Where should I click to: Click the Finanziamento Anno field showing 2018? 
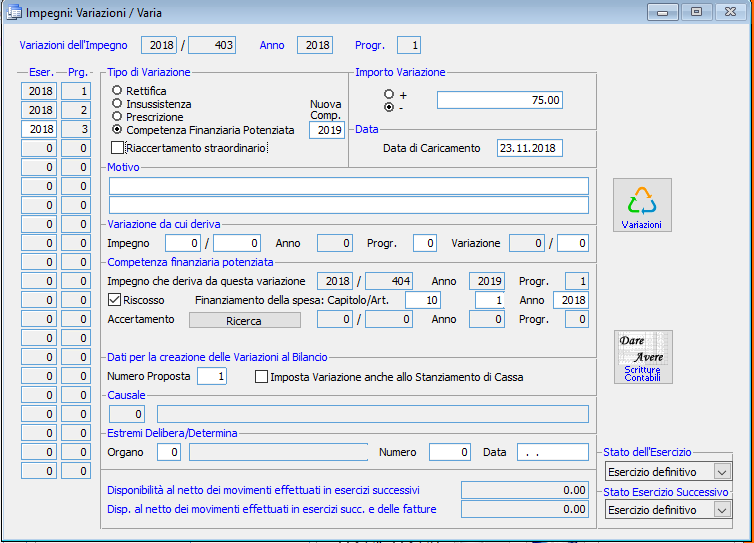point(571,300)
